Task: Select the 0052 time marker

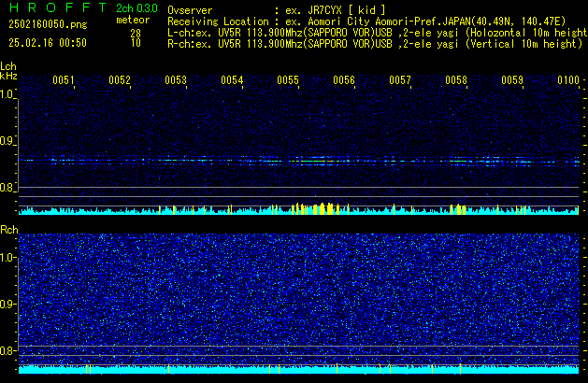Action: (x=120, y=80)
